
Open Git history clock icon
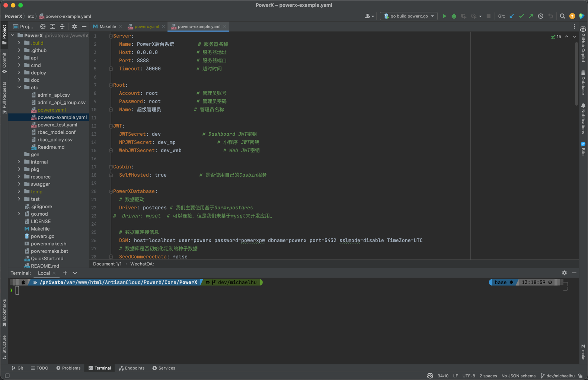point(541,16)
